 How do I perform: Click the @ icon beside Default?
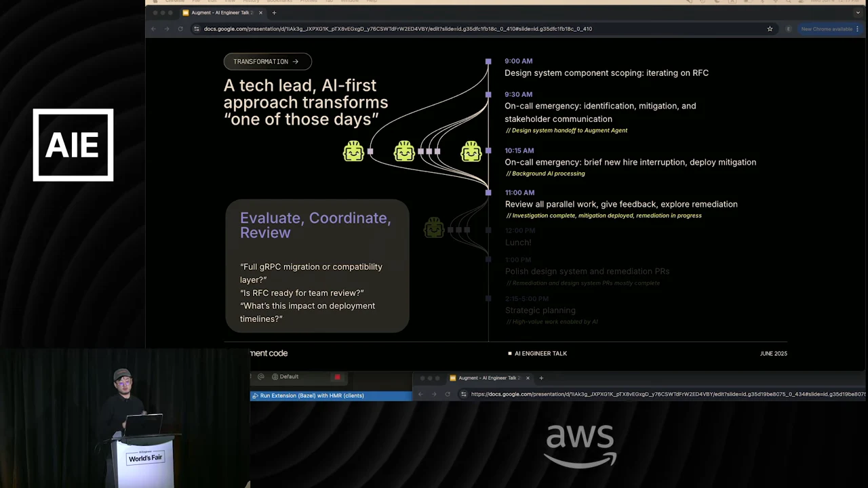click(261, 377)
